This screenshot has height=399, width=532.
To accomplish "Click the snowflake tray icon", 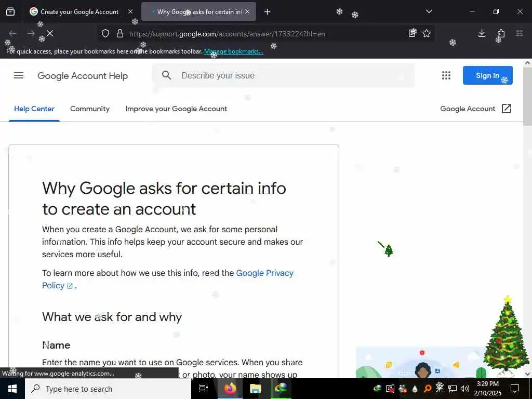I will click(440, 388).
